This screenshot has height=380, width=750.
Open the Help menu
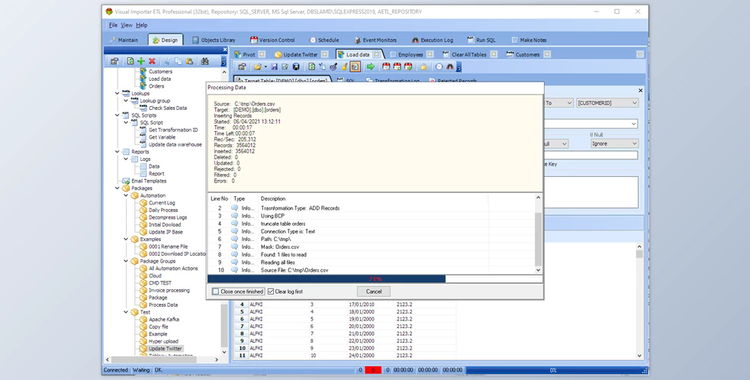coord(142,25)
